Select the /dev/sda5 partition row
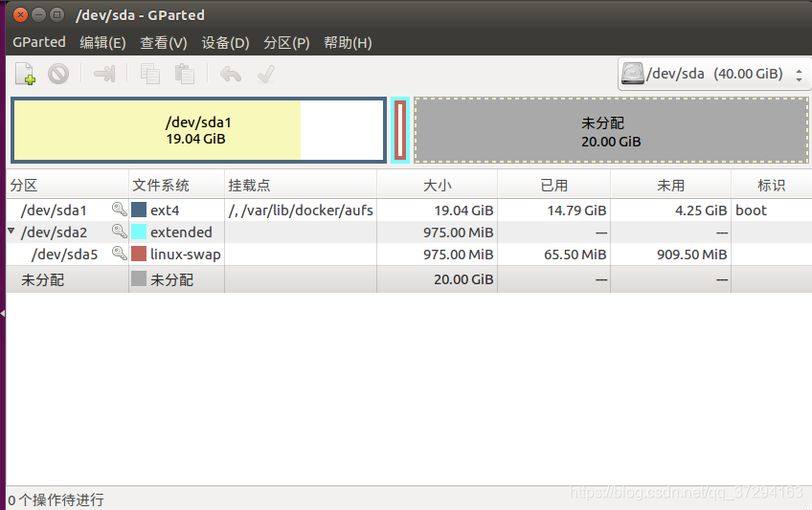812x510 pixels. [x=409, y=254]
